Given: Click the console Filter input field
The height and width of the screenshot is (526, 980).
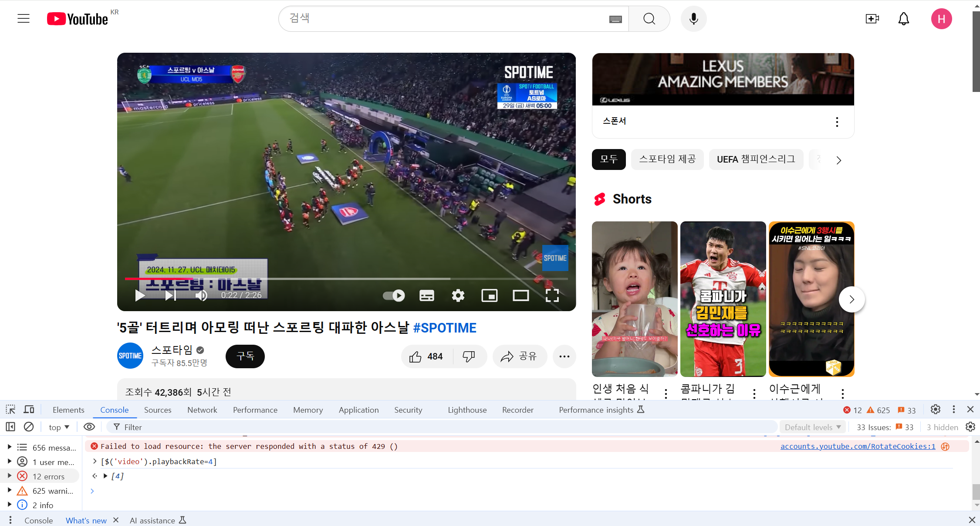Looking at the screenshot, I should [442, 427].
